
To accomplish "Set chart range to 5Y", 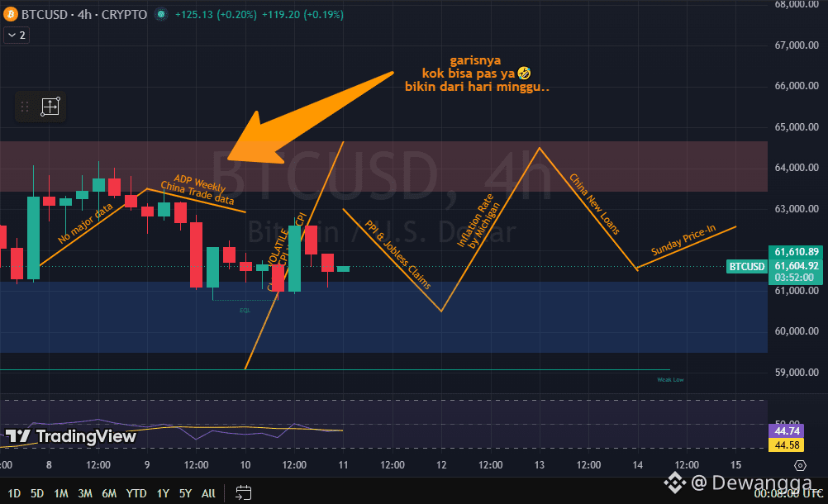I will pos(185,493).
